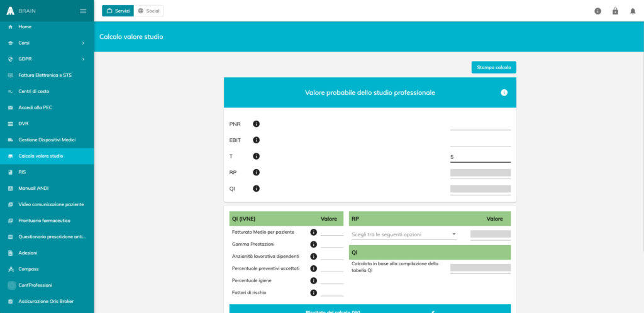Click the info icon in the top bar

(597, 11)
